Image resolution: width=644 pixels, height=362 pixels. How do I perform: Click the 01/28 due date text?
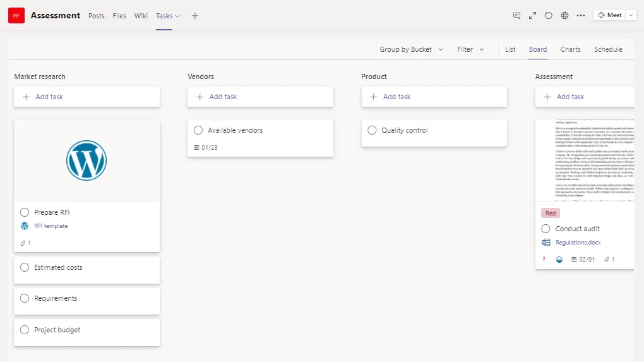[210, 147]
